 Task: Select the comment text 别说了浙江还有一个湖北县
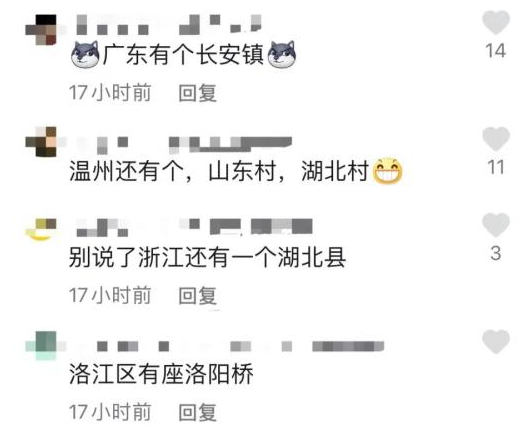(207, 258)
